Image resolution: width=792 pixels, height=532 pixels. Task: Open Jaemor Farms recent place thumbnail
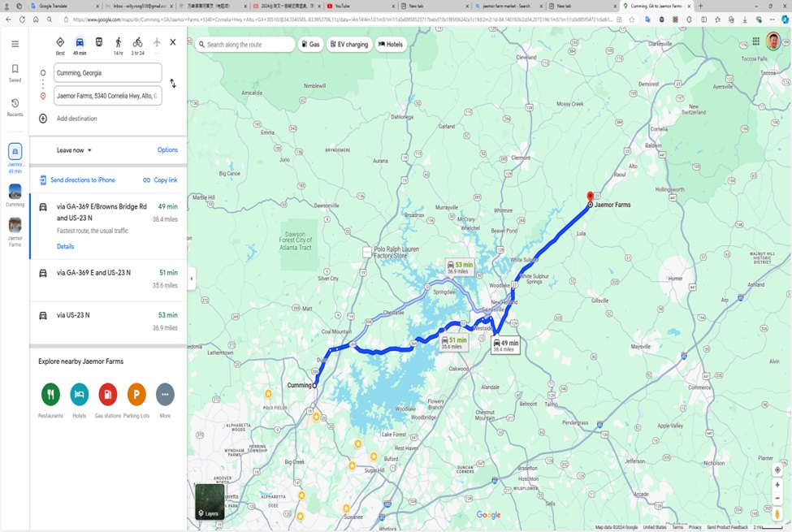pos(15,232)
